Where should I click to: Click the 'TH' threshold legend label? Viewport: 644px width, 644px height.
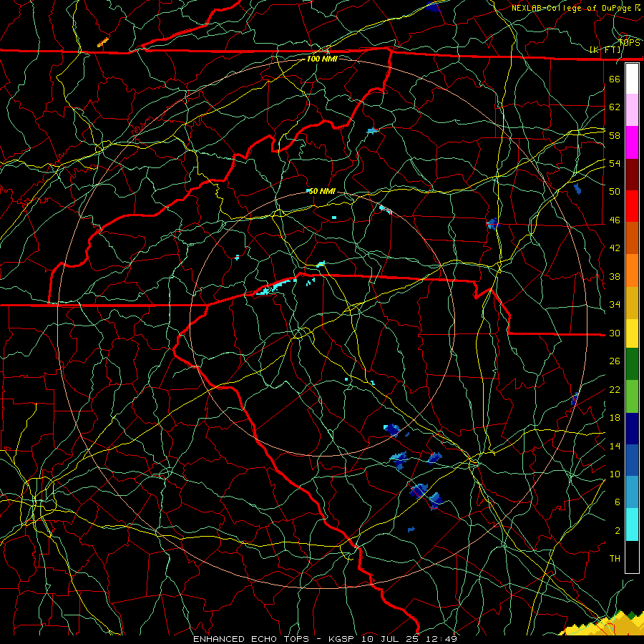(x=615, y=559)
